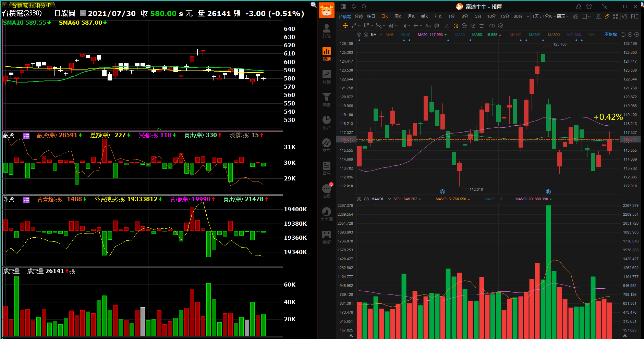Click the notification bell icon in Futu title bar
The image size is (644, 339).
click(x=354, y=7)
